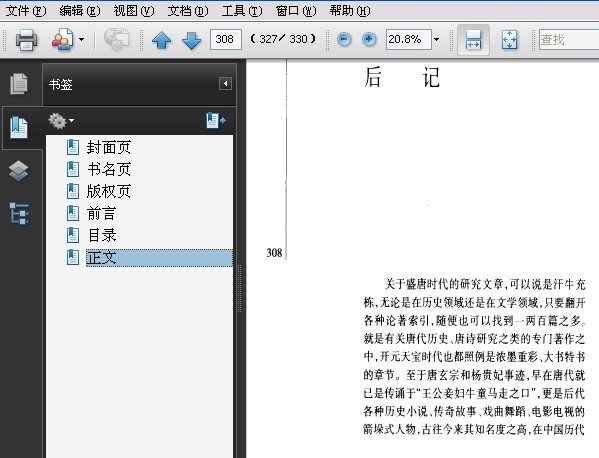Open the 文件(F) menu
The image size is (599, 458).
click(x=26, y=11)
